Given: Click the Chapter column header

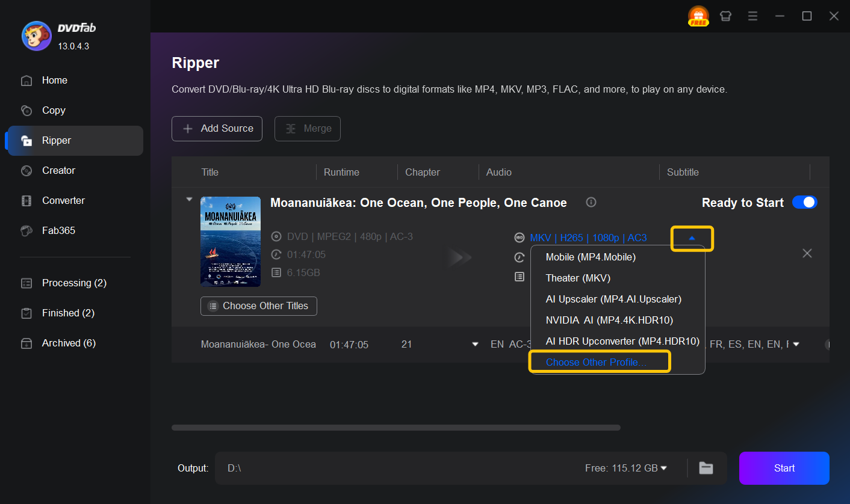Looking at the screenshot, I should click(422, 172).
